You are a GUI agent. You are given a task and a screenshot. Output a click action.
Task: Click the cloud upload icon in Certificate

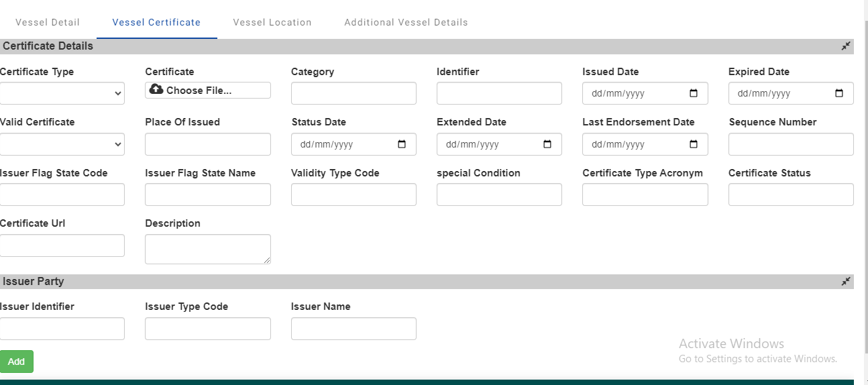[x=156, y=90]
